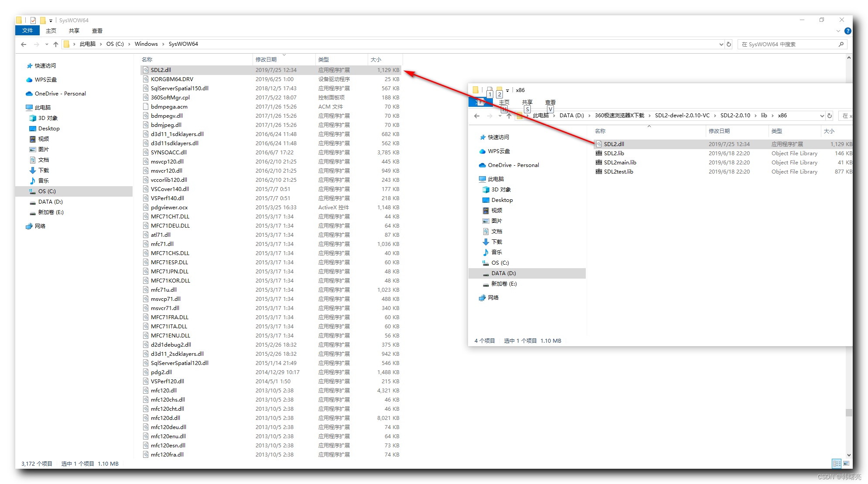Sort files by clicking the 修改日期 column header

[x=267, y=59]
